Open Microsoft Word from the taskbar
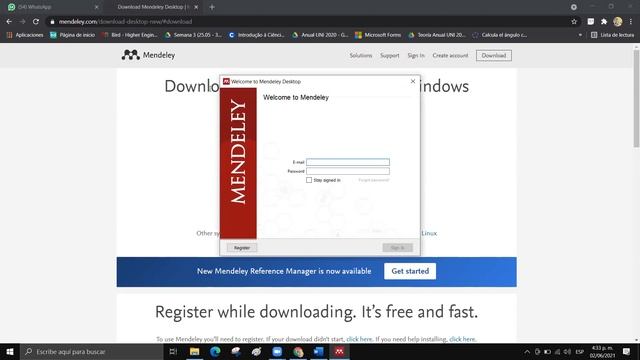640x360 pixels. [319, 351]
